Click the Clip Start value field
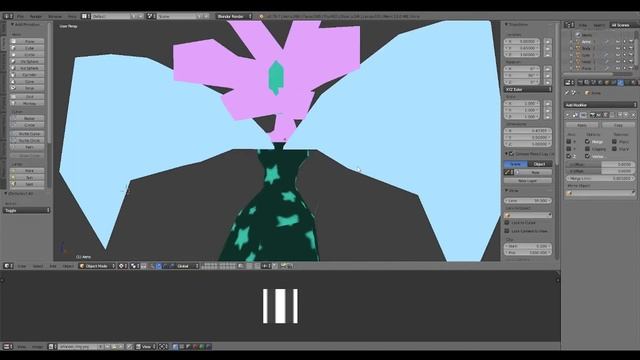The width and height of the screenshot is (640, 360). tap(528, 246)
